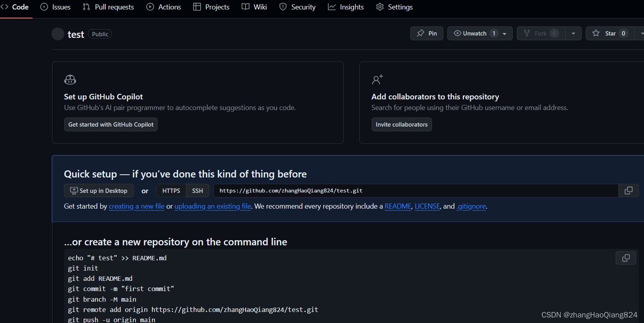Open the README link
The image size is (644, 323).
(398, 206)
